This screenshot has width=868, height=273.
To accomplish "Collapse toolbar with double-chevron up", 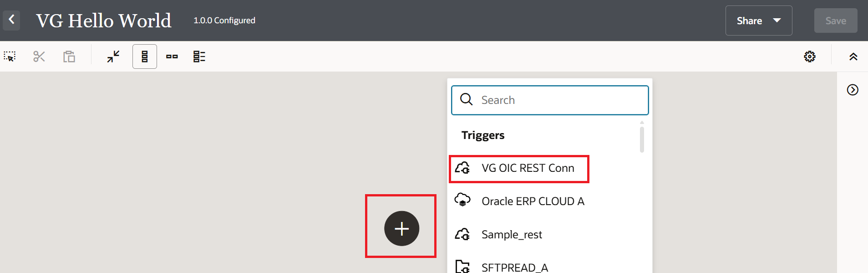I will click(x=853, y=57).
